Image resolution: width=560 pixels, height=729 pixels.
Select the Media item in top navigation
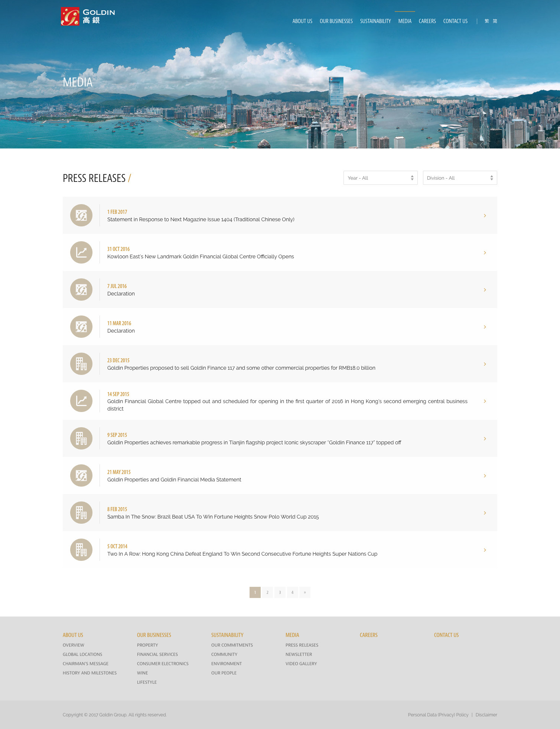pyautogui.click(x=405, y=21)
